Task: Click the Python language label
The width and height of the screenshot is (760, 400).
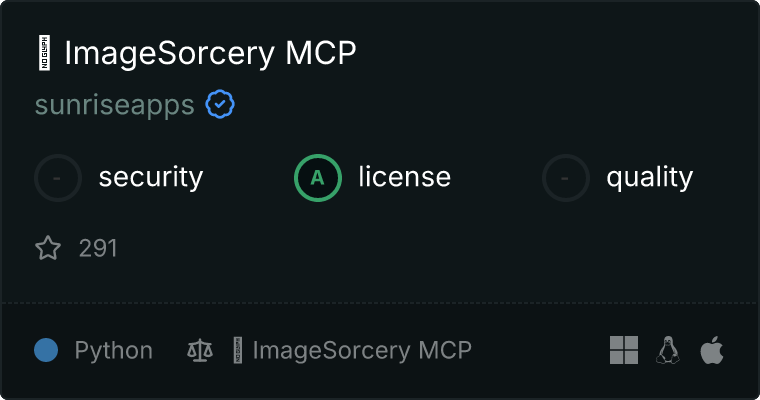Action: tap(114, 351)
